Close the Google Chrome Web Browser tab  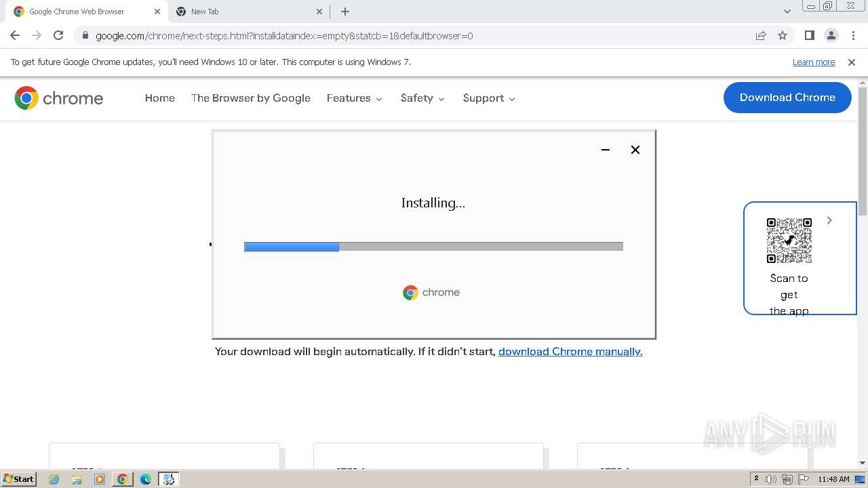[x=157, y=12]
